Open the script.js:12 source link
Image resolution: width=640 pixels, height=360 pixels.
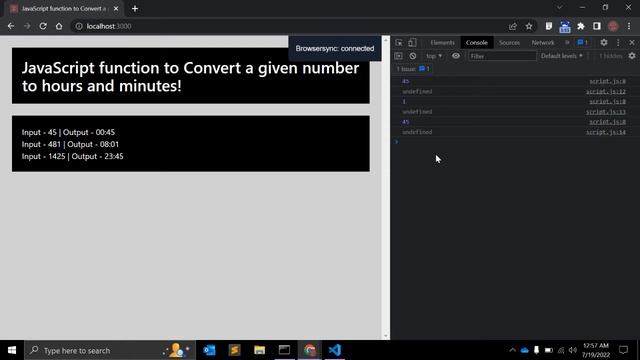tap(606, 91)
